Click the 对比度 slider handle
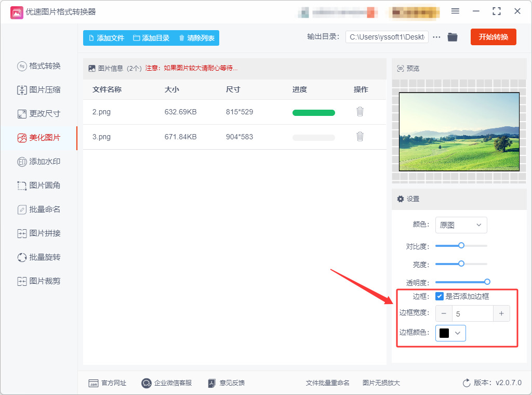The height and width of the screenshot is (395, 532). [461, 245]
